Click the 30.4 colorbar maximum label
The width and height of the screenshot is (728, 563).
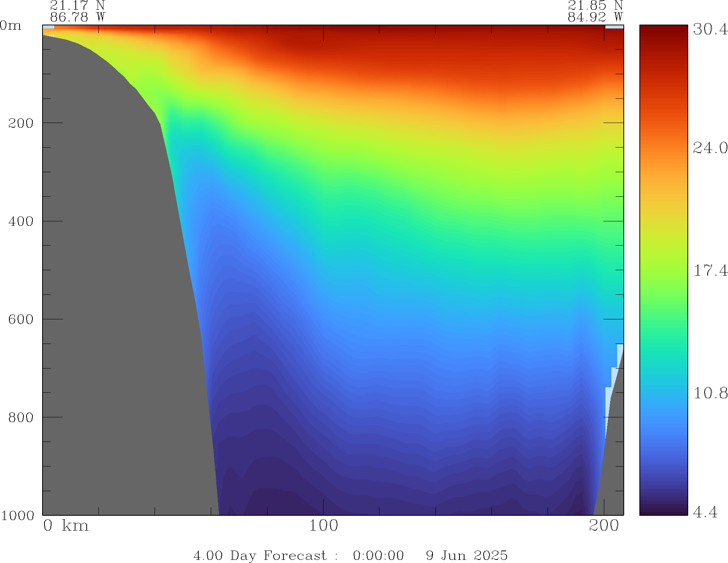pyautogui.click(x=710, y=29)
